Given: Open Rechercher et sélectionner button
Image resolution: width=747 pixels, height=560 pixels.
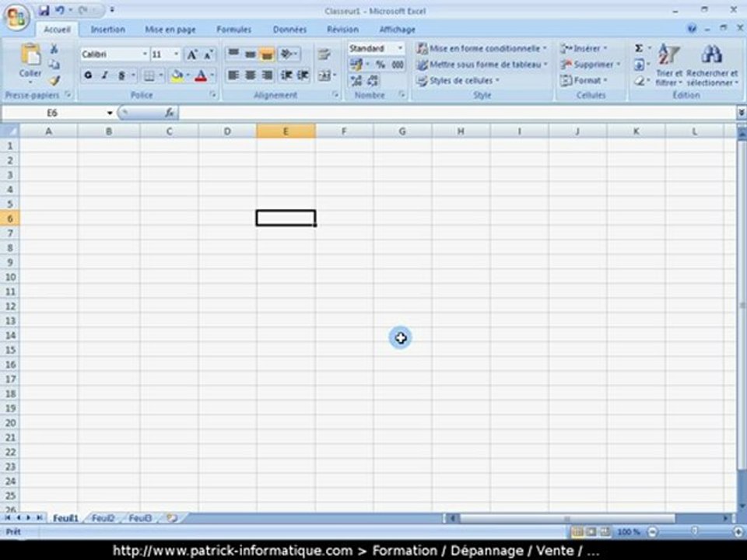Looking at the screenshot, I should (712, 65).
